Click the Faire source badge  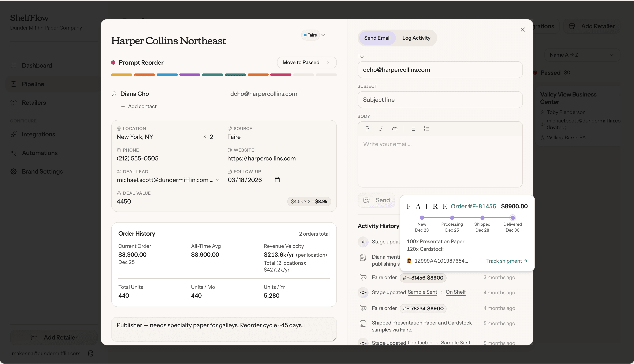point(310,35)
